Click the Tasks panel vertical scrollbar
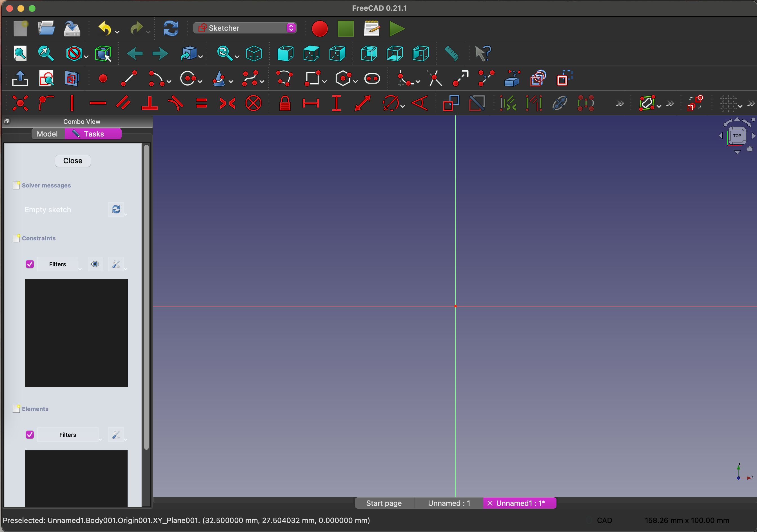The height and width of the screenshot is (532, 757). (x=146, y=297)
